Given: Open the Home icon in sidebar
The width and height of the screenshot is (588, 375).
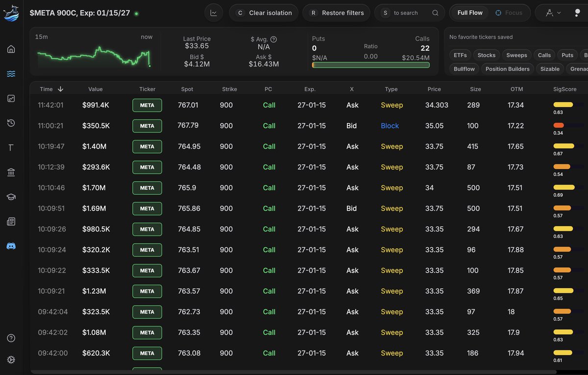Looking at the screenshot, I should pos(11,49).
